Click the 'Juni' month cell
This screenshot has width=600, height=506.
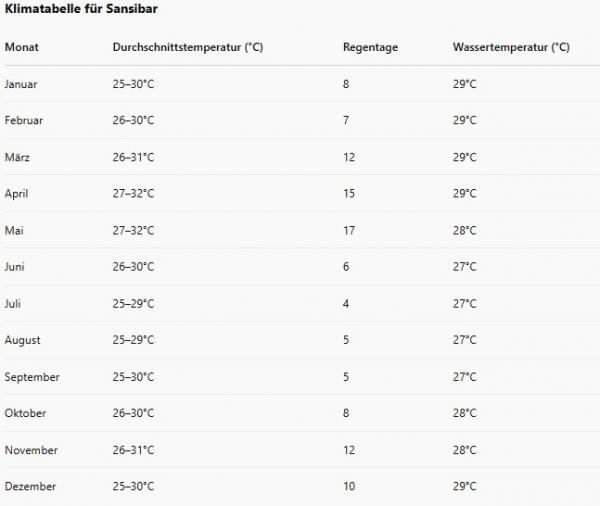click(x=15, y=267)
